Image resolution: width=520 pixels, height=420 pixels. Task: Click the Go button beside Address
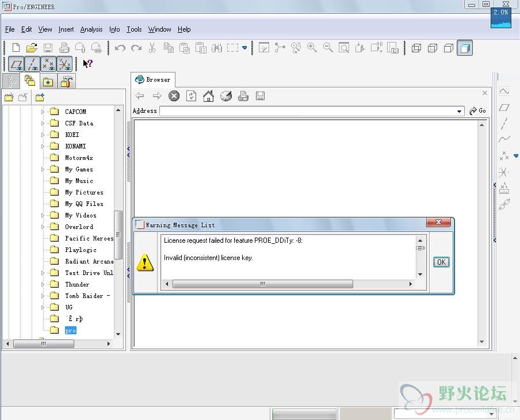[477, 111]
